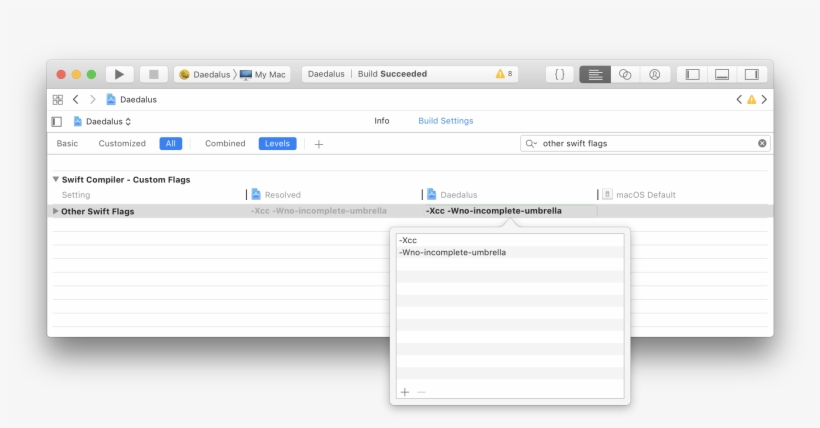Click the Build Succeeded activity status
Image resolution: width=820 pixels, height=428 pixels.
[392, 74]
